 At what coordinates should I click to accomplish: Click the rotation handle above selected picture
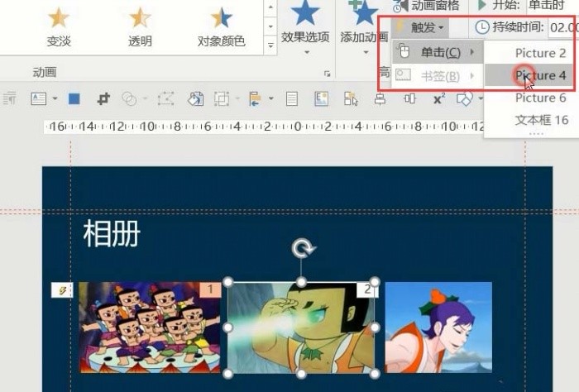coord(303,248)
